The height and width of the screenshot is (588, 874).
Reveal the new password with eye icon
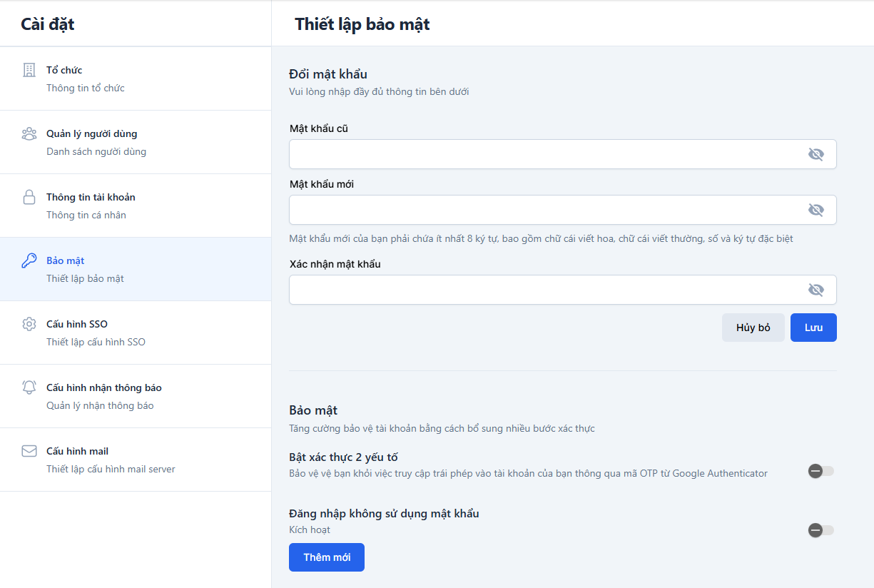click(815, 210)
